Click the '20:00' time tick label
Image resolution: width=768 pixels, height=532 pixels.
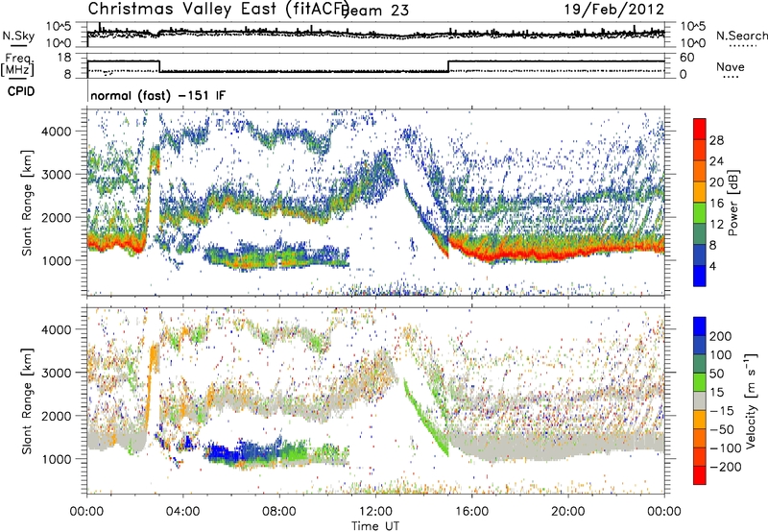coord(568,512)
